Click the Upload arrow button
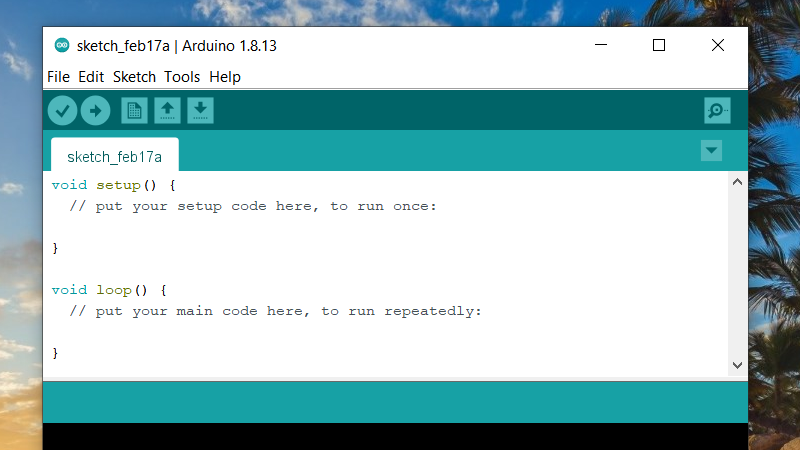800x450 pixels. 95,111
